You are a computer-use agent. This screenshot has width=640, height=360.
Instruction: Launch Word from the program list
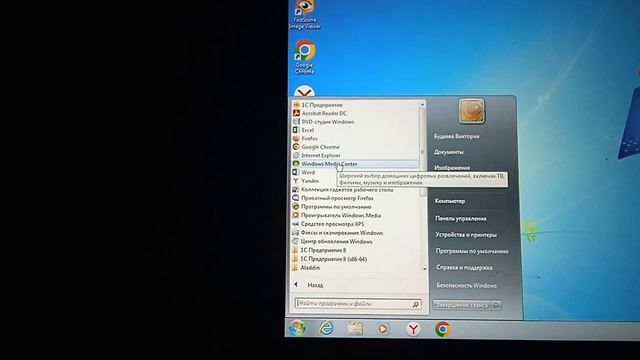pyautogui.click(x=304, y=172)
